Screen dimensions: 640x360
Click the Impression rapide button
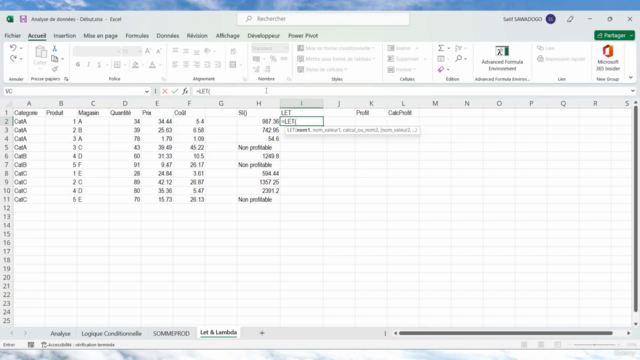(x=561, y=59)
